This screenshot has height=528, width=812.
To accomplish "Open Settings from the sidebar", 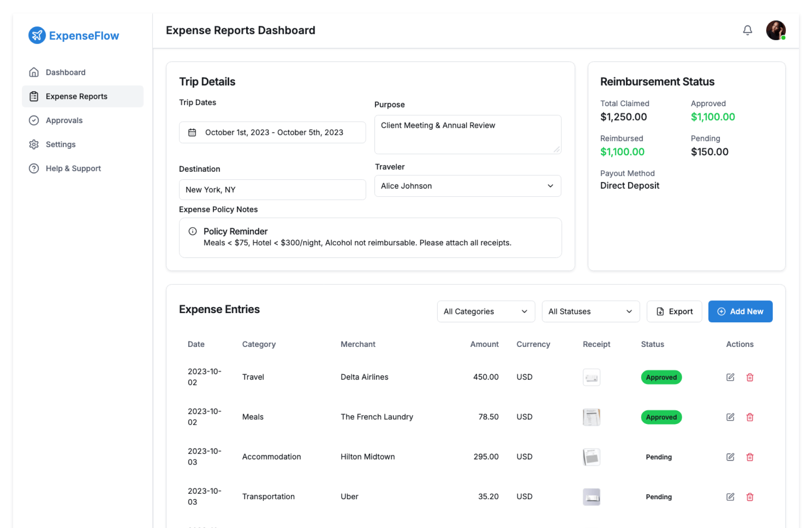I will click(60, 144).
